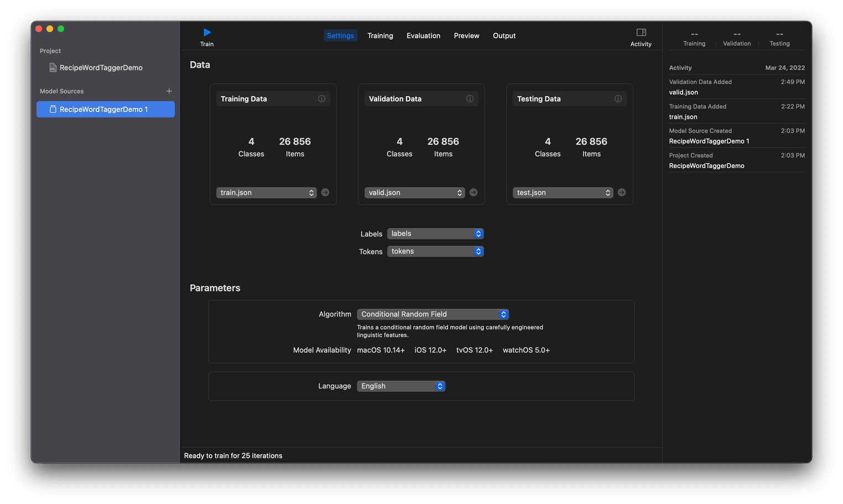Reveal train.json with arrow icon
This screenshot has height=504, width=843.
pos(325,192)
